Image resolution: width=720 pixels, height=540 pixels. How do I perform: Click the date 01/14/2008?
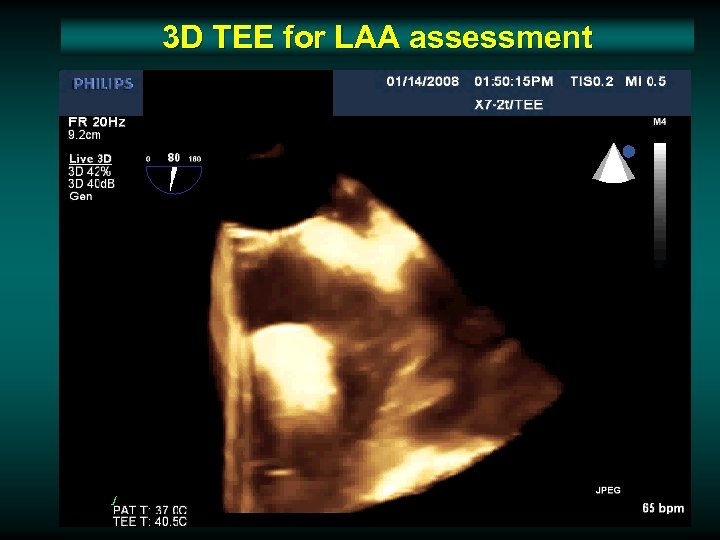422,82
